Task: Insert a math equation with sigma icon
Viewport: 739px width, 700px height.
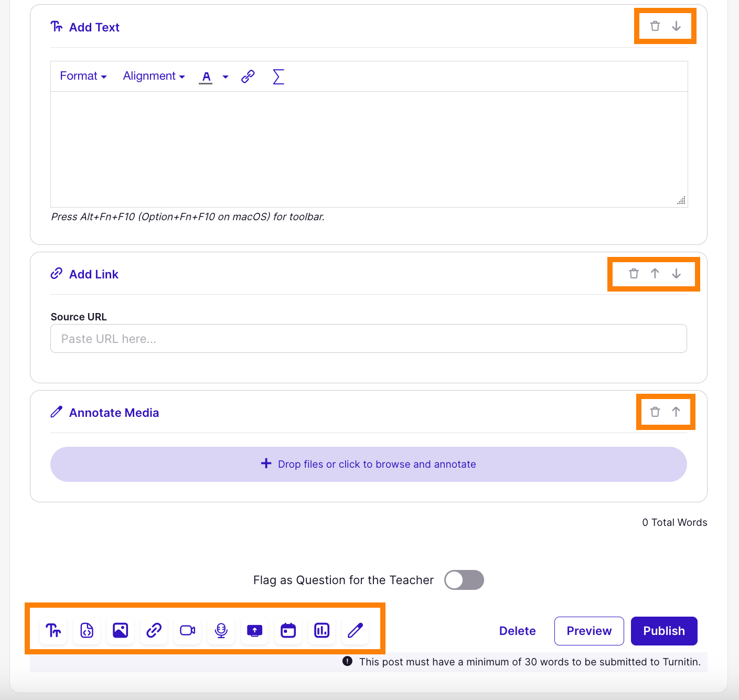Action: [279, 77]
